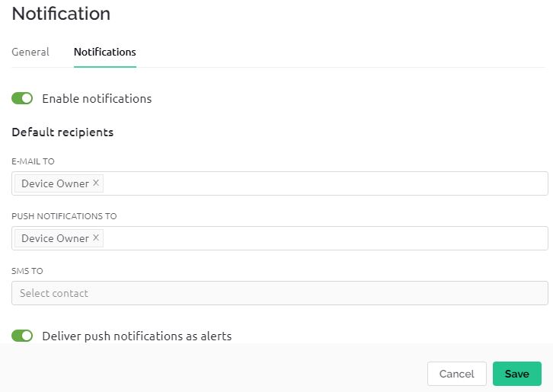This screenshot has height=392, width=553.
Task: Switch to the General tab
Action: (30, 52)
